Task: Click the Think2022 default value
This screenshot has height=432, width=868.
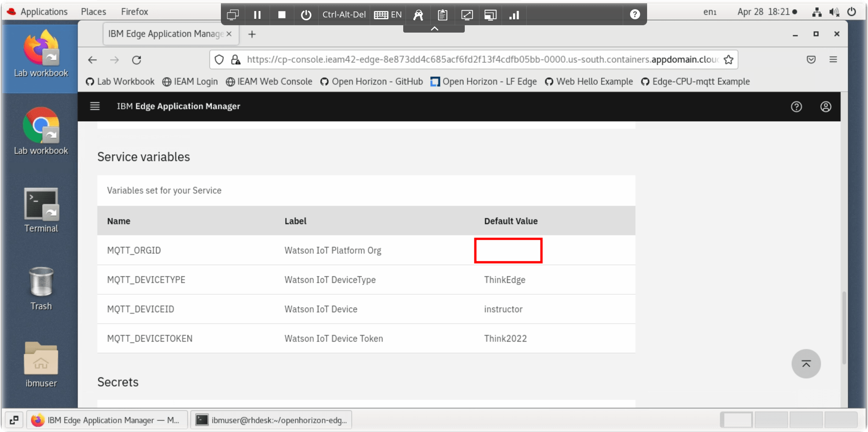Action: coord(506,339)
